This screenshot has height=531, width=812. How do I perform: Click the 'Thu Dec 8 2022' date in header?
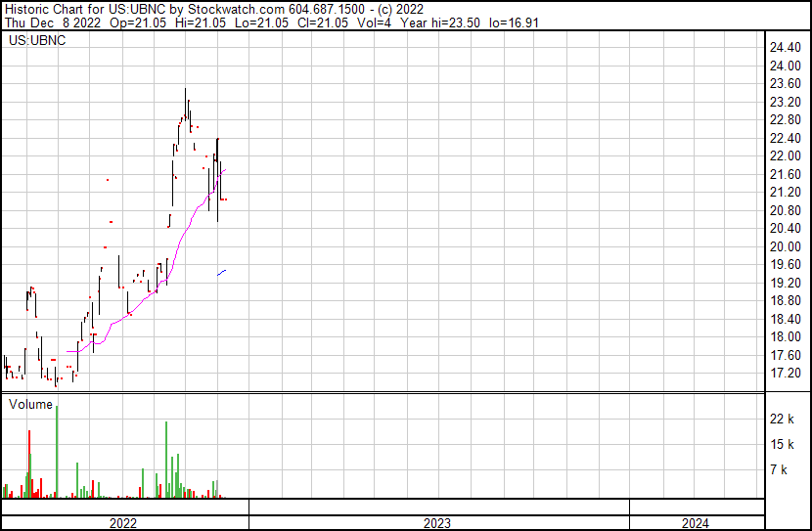(x=53, y=22)
